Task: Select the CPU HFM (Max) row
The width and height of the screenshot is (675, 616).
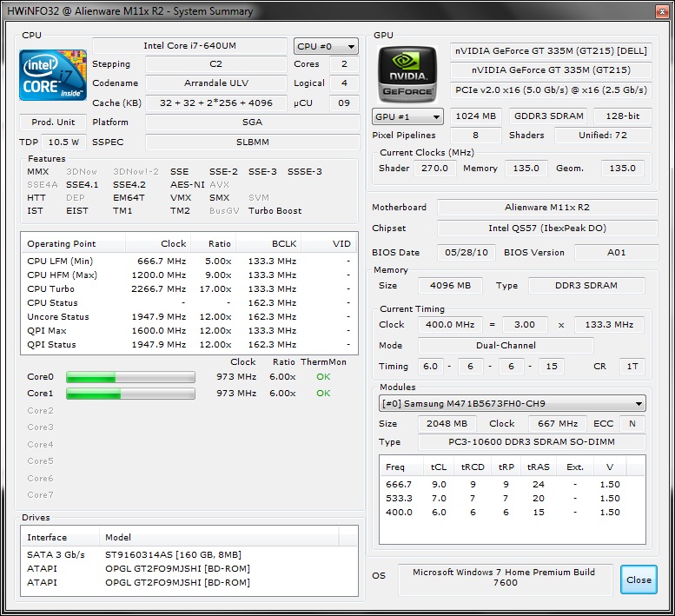Action: [189, 275]
